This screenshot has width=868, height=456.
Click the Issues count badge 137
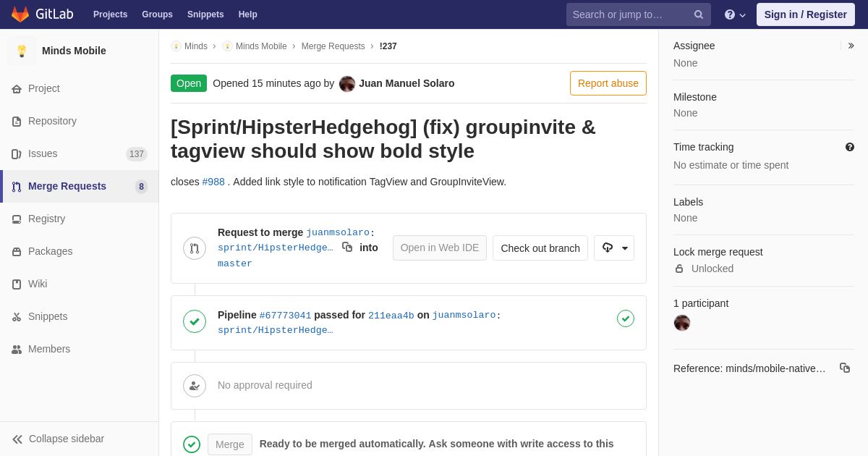click(137, 154)
